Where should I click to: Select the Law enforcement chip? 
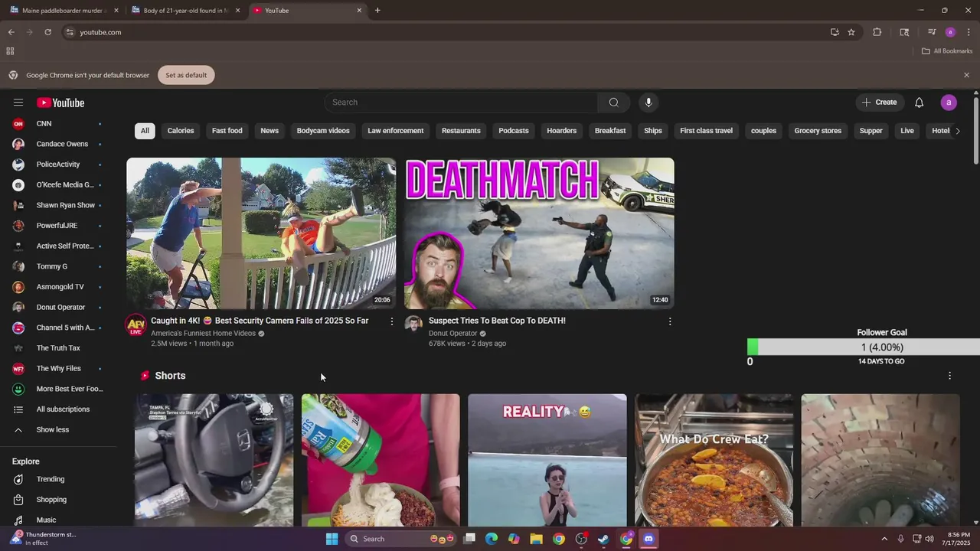396,131
